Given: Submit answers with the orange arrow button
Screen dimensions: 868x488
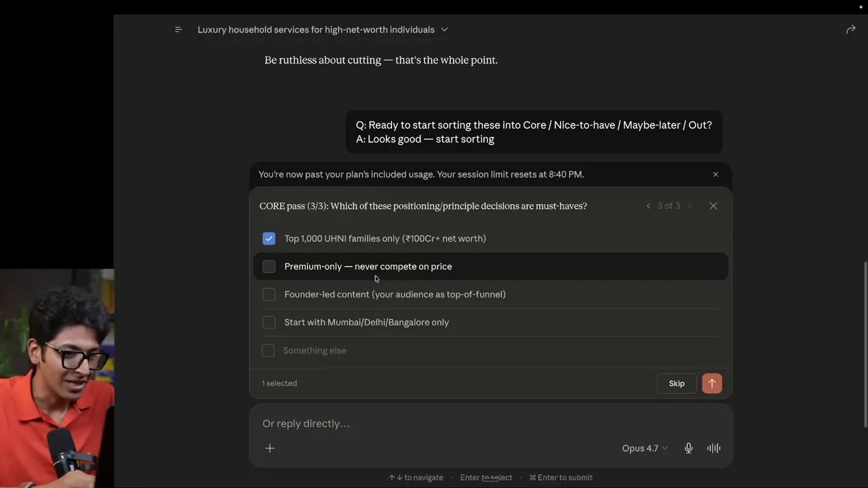Looking at the screenshot, I should click(712, 384).
